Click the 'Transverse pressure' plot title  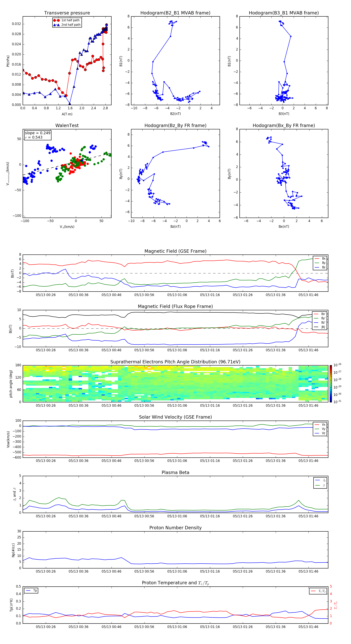(67, 13)
